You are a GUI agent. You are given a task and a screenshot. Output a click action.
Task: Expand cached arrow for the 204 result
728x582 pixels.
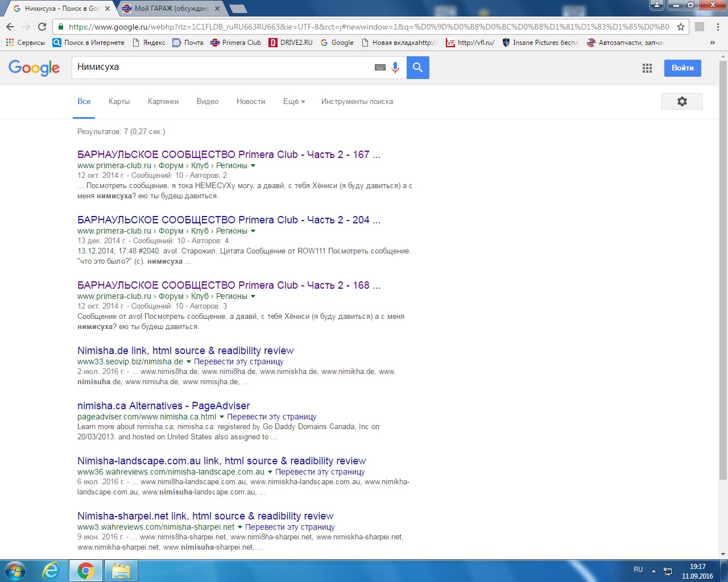tap(253, 231)
